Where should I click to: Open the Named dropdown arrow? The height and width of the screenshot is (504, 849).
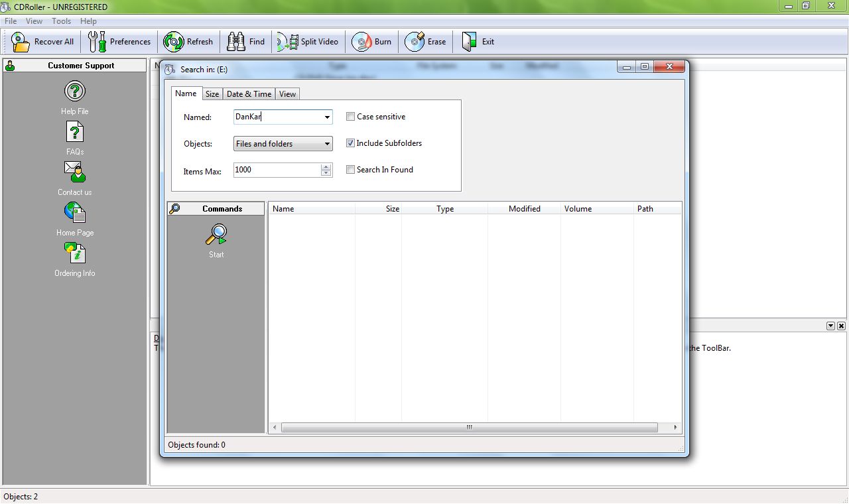coord(327,117)
